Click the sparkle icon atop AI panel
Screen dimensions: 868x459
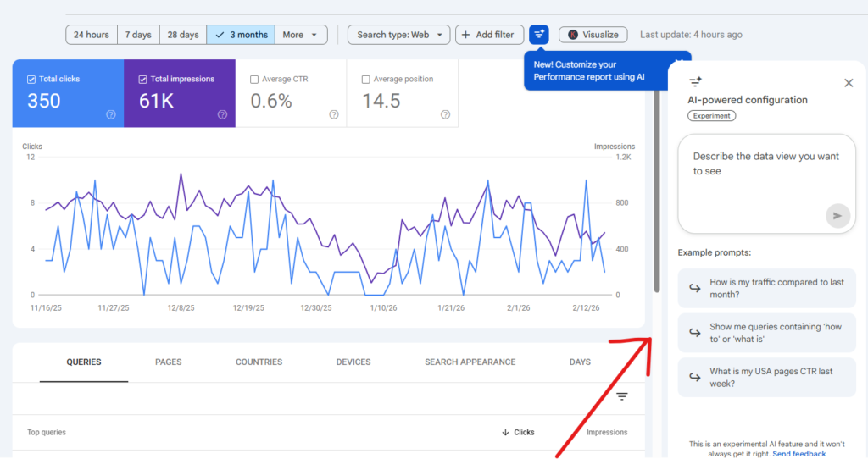pyautogui.click(x=695, y=82)
